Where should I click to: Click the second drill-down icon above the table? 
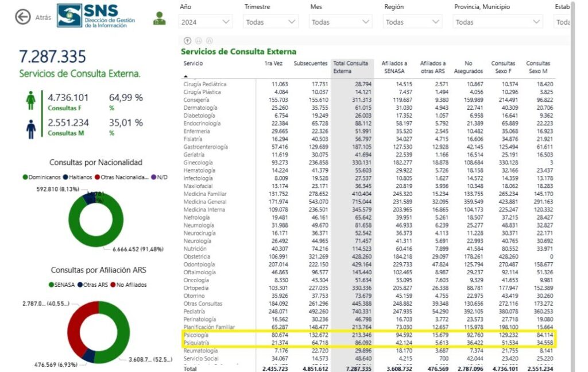(198, 41)
